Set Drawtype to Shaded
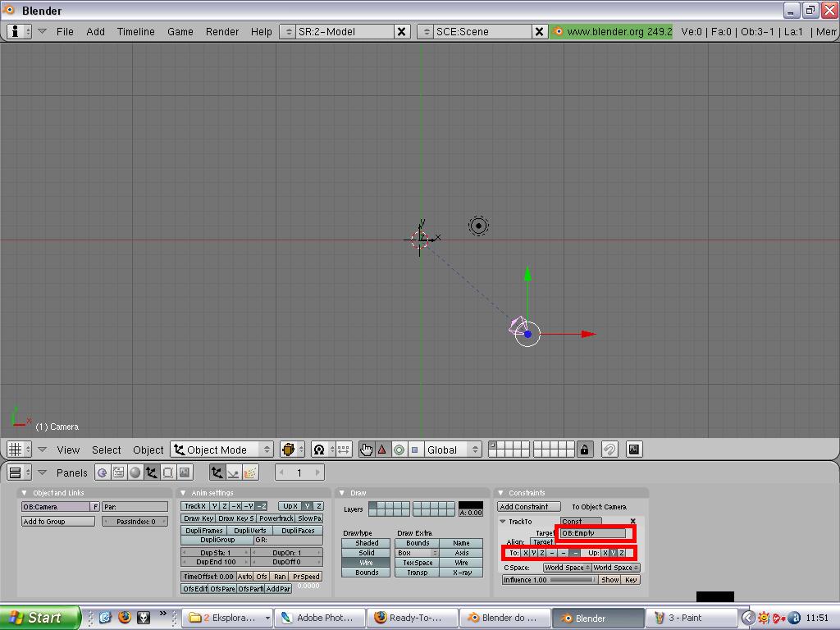 coord(367,543)
